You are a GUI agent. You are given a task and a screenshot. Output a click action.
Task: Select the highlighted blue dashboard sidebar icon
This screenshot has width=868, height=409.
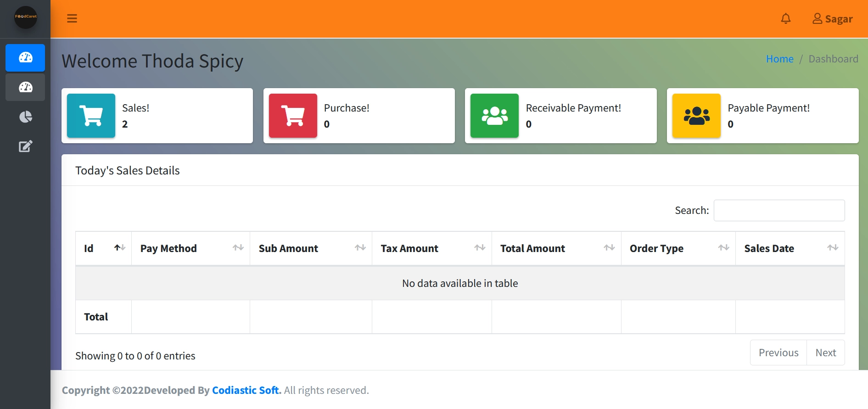pos(25,58)
